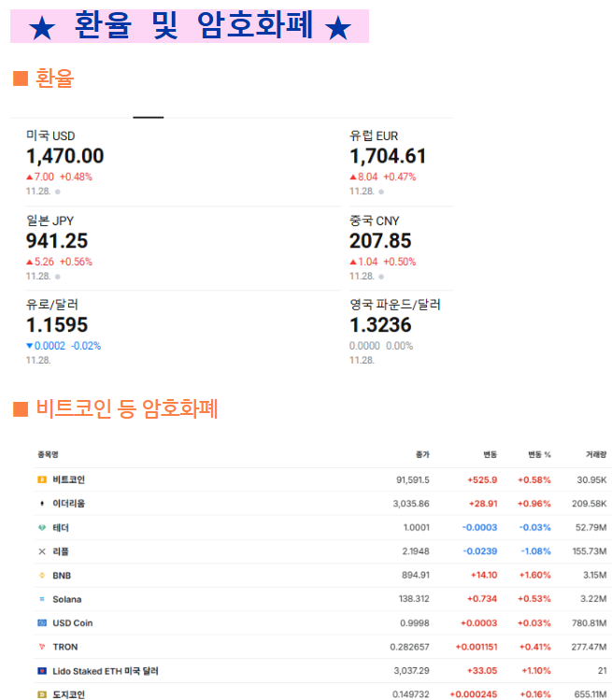Open the 일본 JPY exchange rate

pyautogui.click(x=57, y=241)
